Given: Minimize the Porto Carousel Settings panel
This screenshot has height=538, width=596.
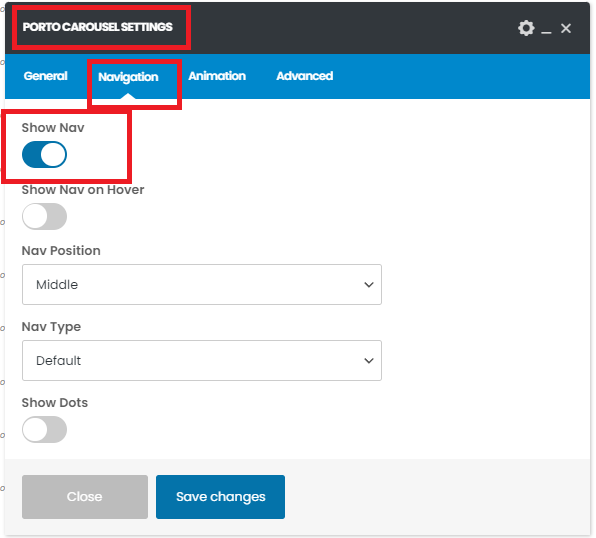Looking at the screenshot, I should click(x=546, y=33).
